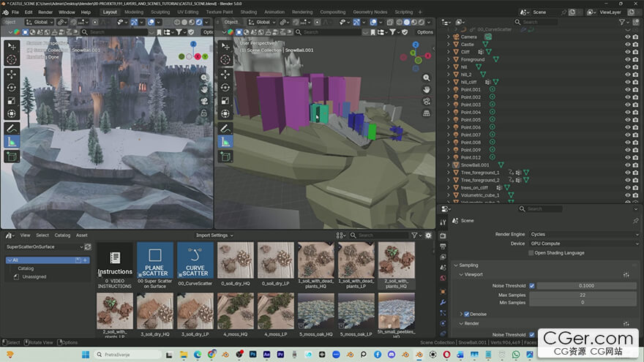
Task: Click the zoom magnifier icon in right viewport
Action: tap(427, 76)
